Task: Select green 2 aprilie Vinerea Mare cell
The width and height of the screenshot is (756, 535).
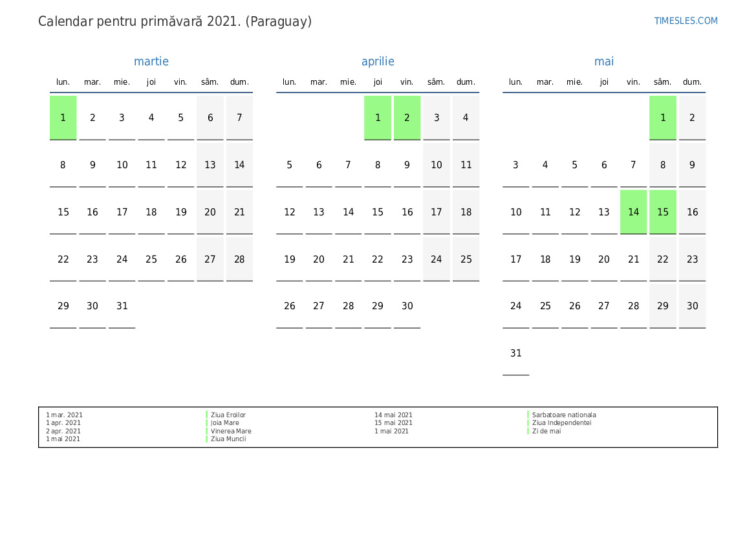Action: pos(407,118)
